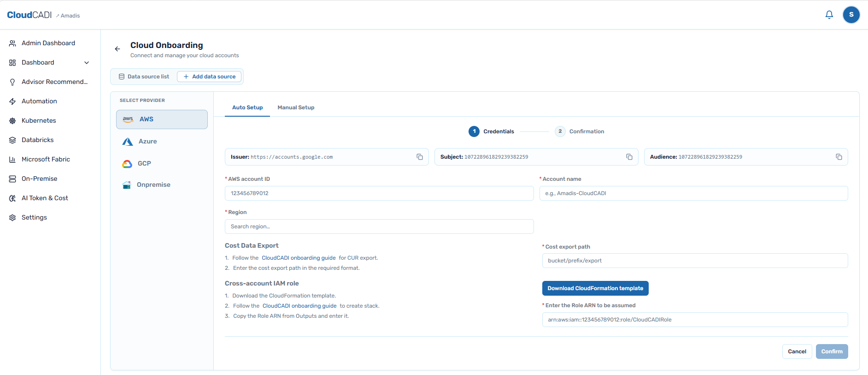Screen dimensions: 868x375
Task: Focus the Role ARN input field
Action: click(x=695, y=320)
